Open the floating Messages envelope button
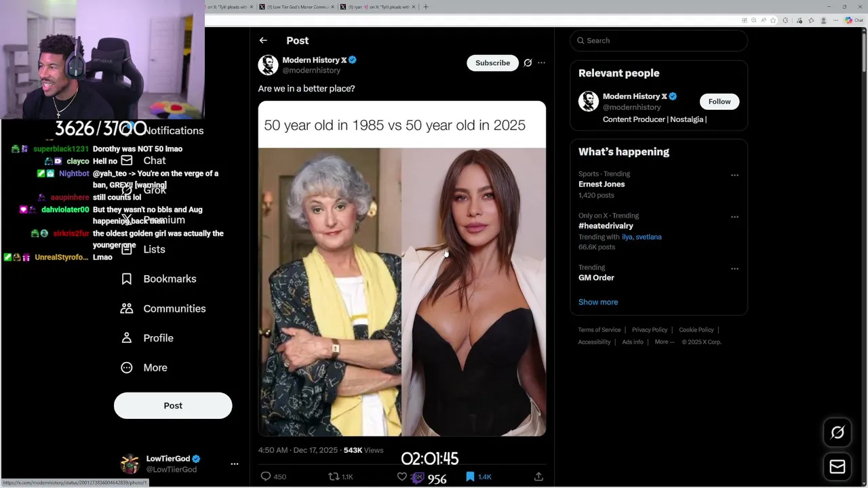 click(837, 466)
